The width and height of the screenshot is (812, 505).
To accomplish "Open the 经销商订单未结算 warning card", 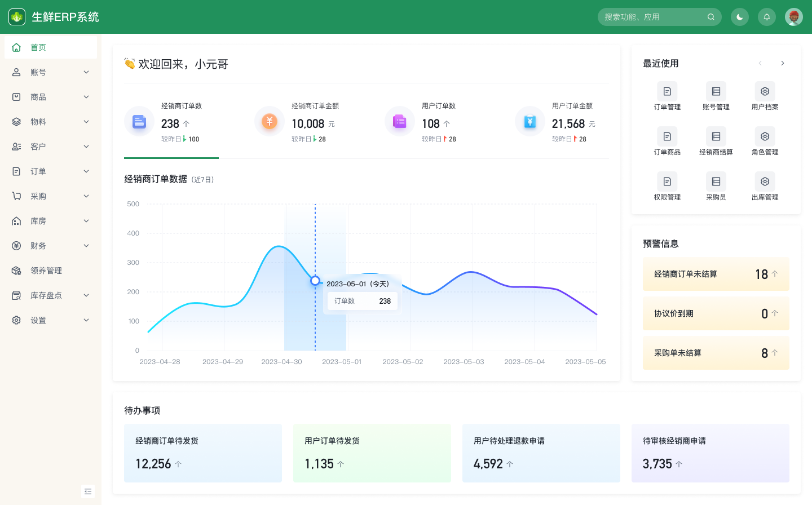I will click(716, 274).
